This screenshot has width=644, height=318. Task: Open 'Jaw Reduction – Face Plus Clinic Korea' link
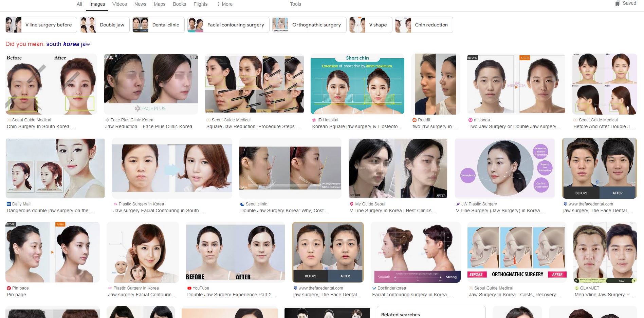coord(149,126)
